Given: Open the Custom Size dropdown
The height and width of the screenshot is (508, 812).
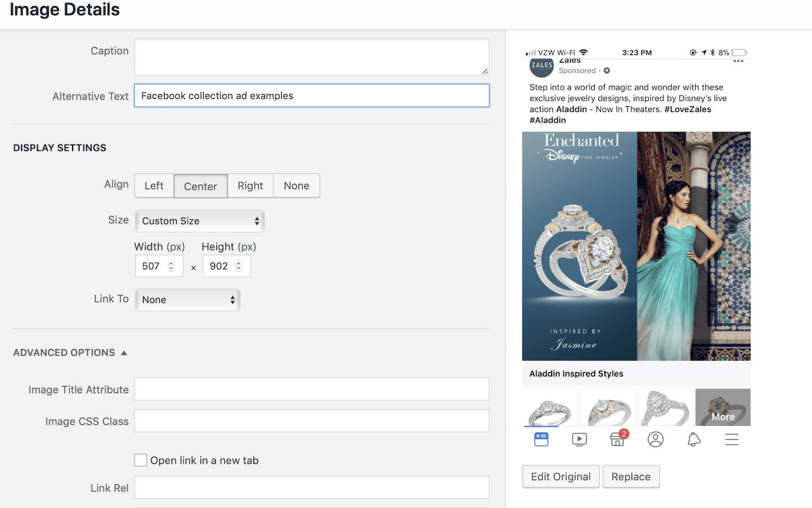Looking at the screenshot, I should click(200, 221).
